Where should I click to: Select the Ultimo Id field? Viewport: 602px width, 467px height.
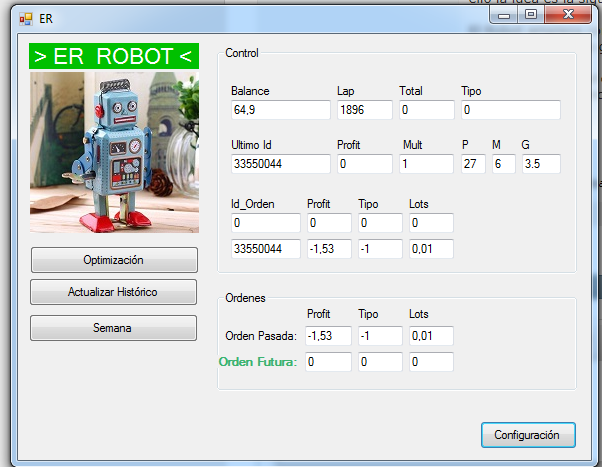(x=281, y=164)
